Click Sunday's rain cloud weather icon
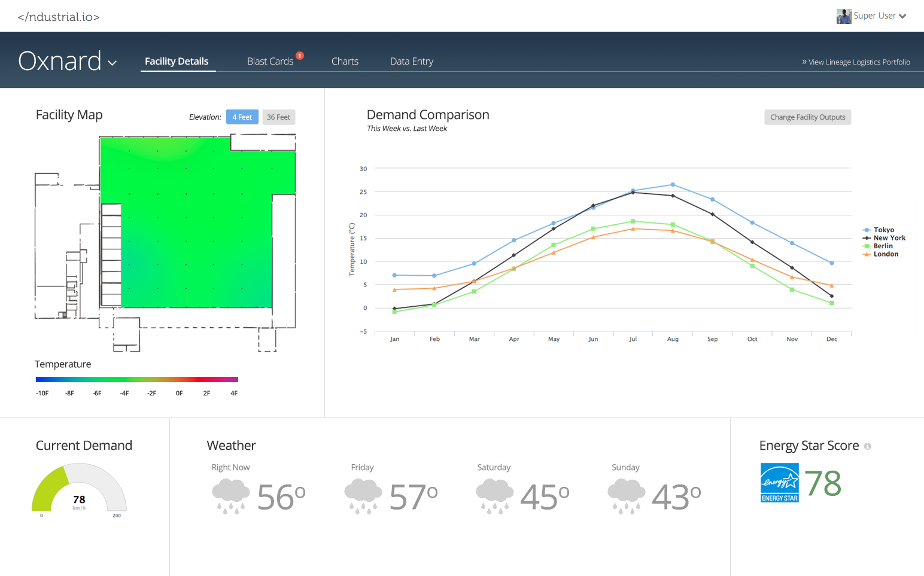The image size is (924, 576). pyautogui.click(x=626, y=497)
